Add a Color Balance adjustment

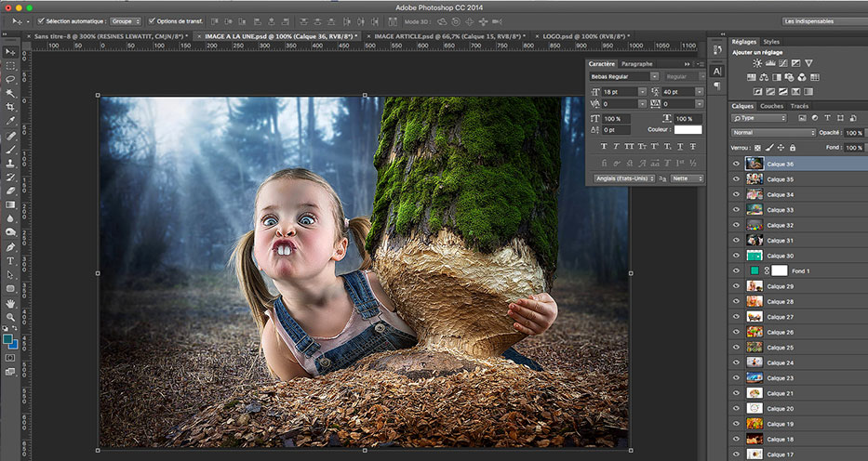coord(764,77)
